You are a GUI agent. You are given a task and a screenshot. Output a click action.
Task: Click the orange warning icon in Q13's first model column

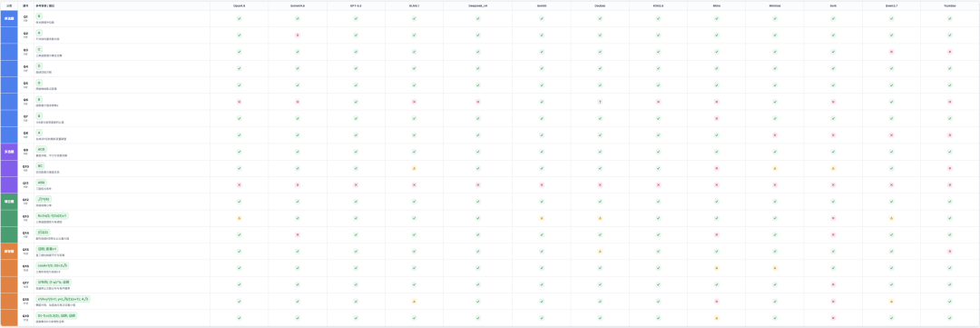(239, 218)
